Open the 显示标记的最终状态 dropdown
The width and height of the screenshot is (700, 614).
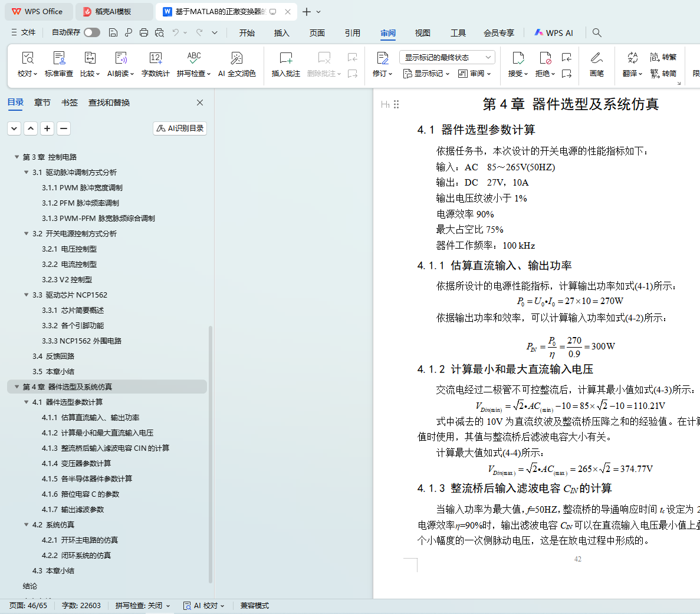[447, 57]
